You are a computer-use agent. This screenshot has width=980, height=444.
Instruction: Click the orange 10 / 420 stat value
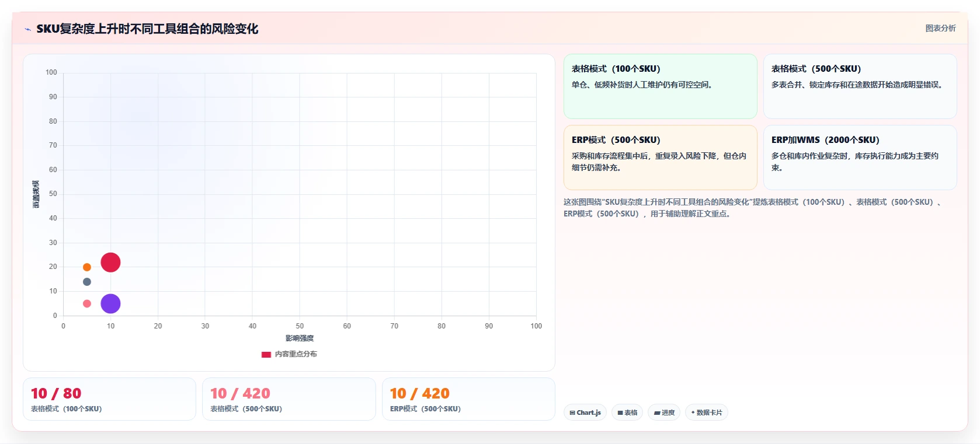(420, 393)
